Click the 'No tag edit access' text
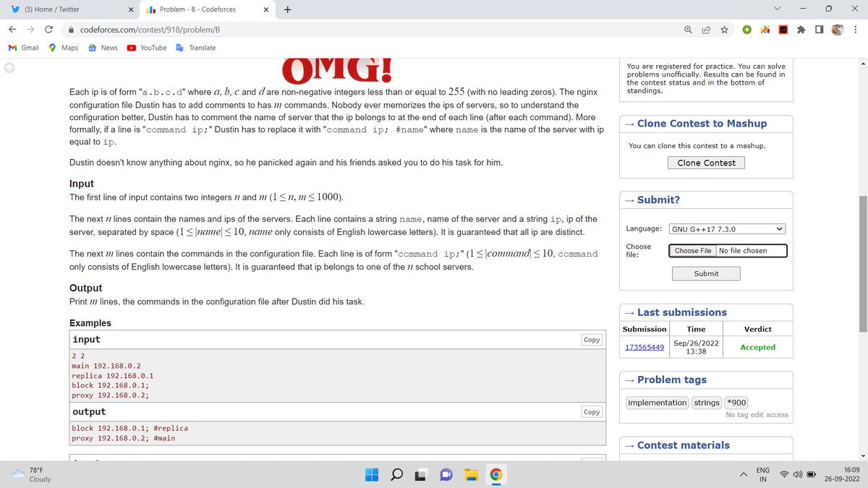The image size is (868, 488). pos(757,415)
